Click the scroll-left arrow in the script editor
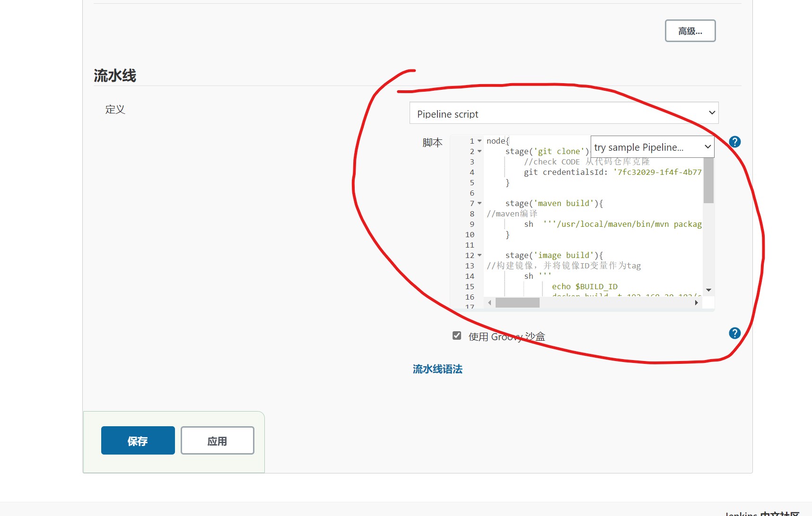 point(489,303)
